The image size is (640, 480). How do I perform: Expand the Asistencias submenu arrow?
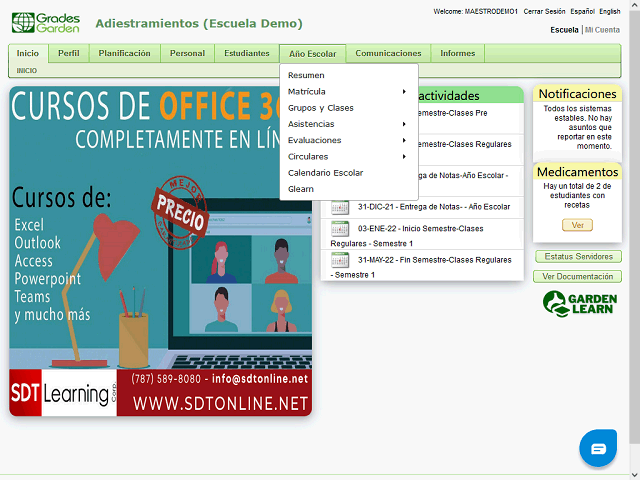(404, 124)
